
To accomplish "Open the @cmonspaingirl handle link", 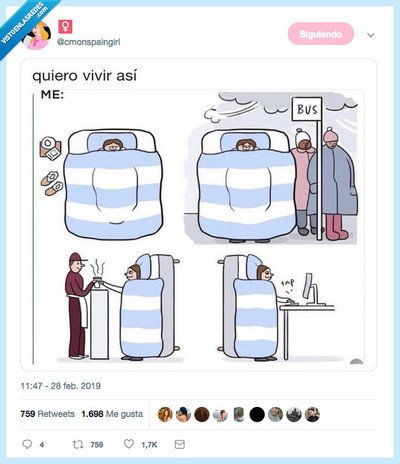I will 89,42.
